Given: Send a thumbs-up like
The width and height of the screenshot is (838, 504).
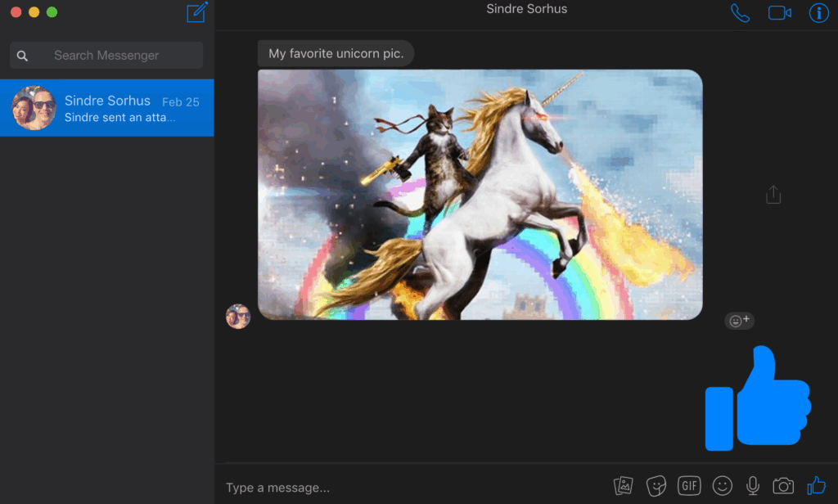Looking at the screenshot, I should [817, 486].
